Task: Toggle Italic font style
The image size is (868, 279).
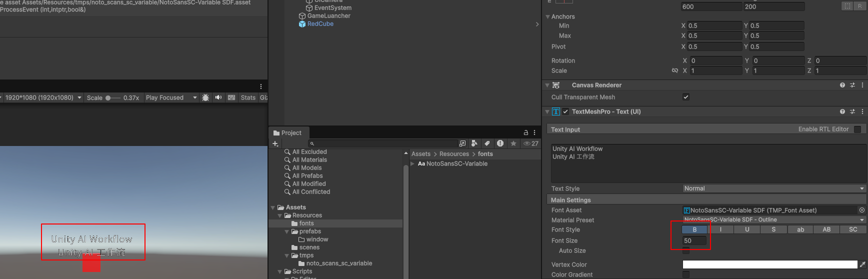Action: [x=720, y=229]
